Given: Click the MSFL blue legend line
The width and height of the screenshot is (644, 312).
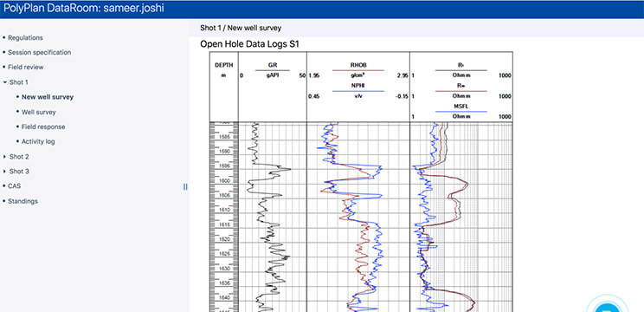Looking at the screenshot, I should [x=460, y=112].
